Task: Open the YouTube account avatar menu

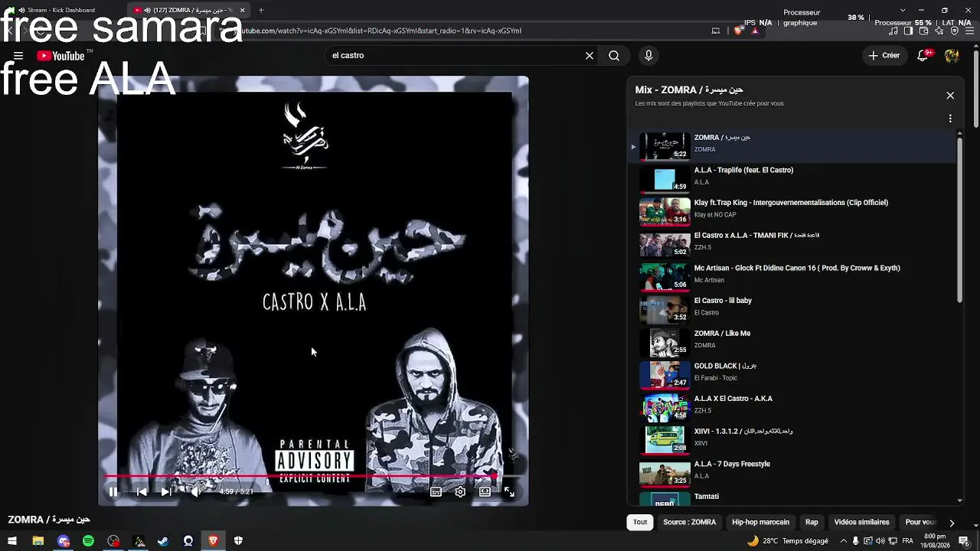Action: (x=952, y=55)
